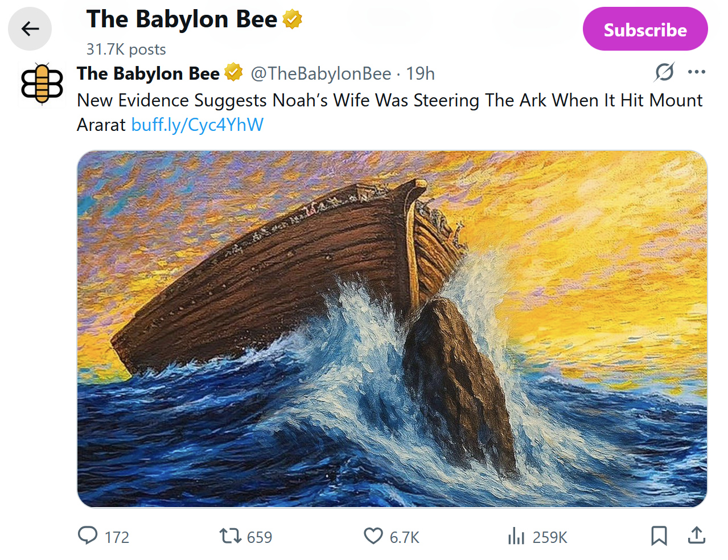Toggle bookmark on this post
Screen dimensions: 728x560
coord(659,536)
